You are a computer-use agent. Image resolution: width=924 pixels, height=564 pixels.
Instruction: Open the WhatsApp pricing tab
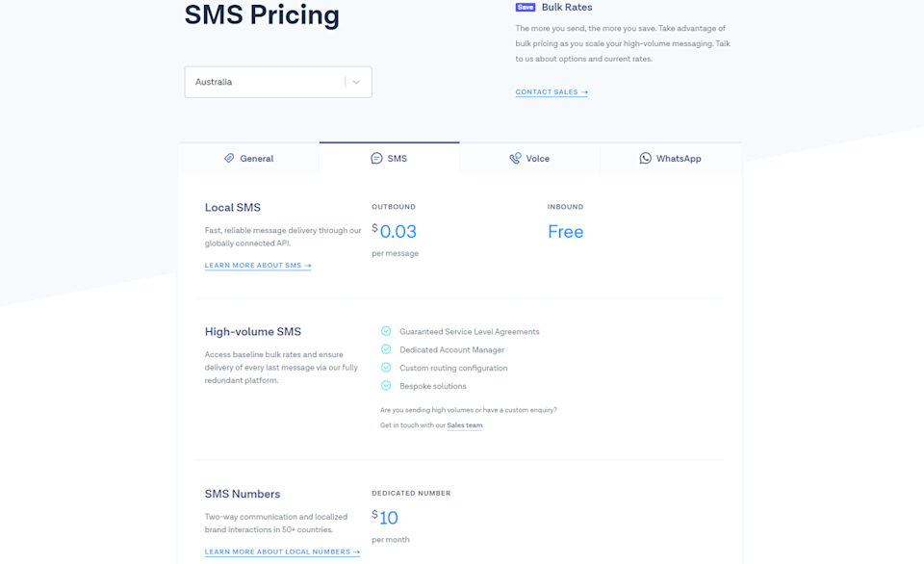point(671,159)
